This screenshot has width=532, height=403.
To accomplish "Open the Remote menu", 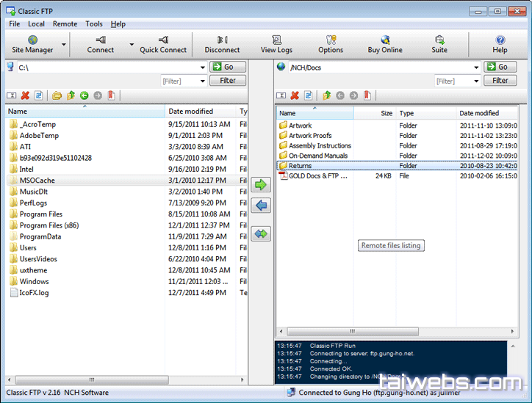I will 65,23.
